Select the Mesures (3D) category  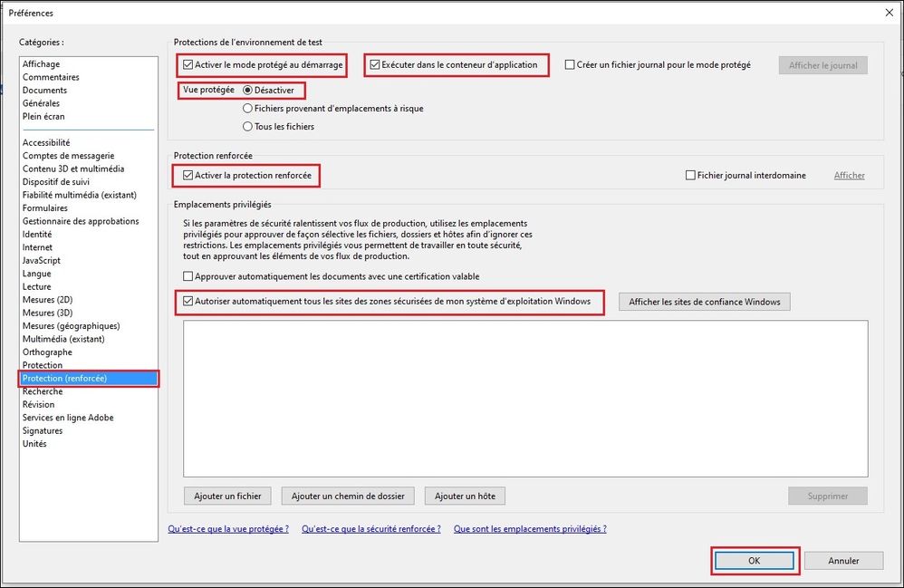[47, 312]
